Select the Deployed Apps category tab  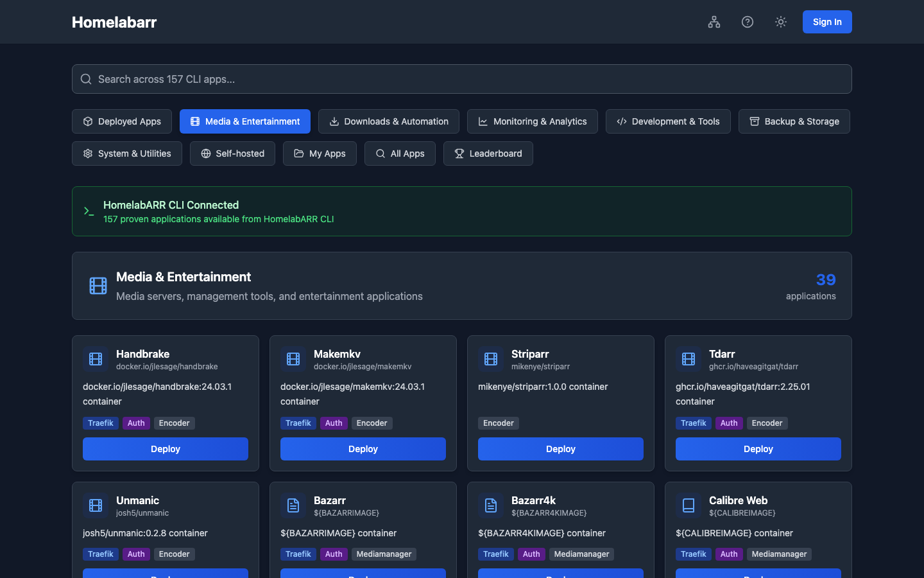click(122, 121)
